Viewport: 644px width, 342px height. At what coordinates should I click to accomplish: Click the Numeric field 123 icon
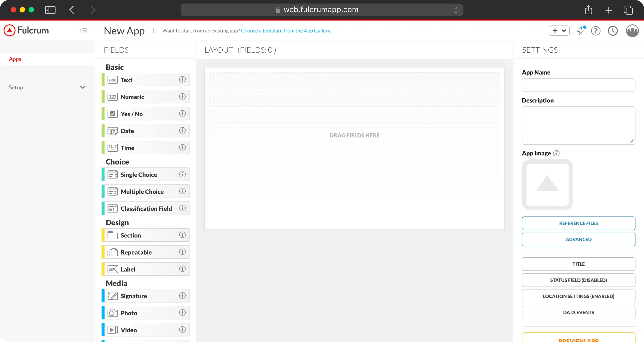(112, 97)
